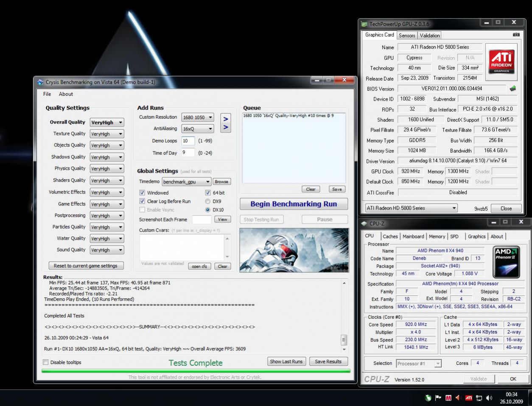Open the GPU-Z graphics card selector dropdown
Screen dimensions: 532x406
click(x=412, y=208)
